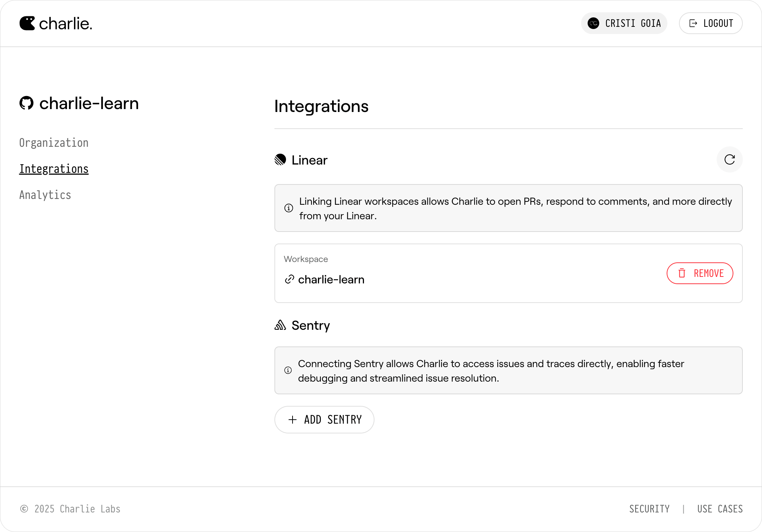The height and width of the screenshot is (532, 762).
Task: Click the refresh icon next to Linear
Action: (x=729, y=160)
